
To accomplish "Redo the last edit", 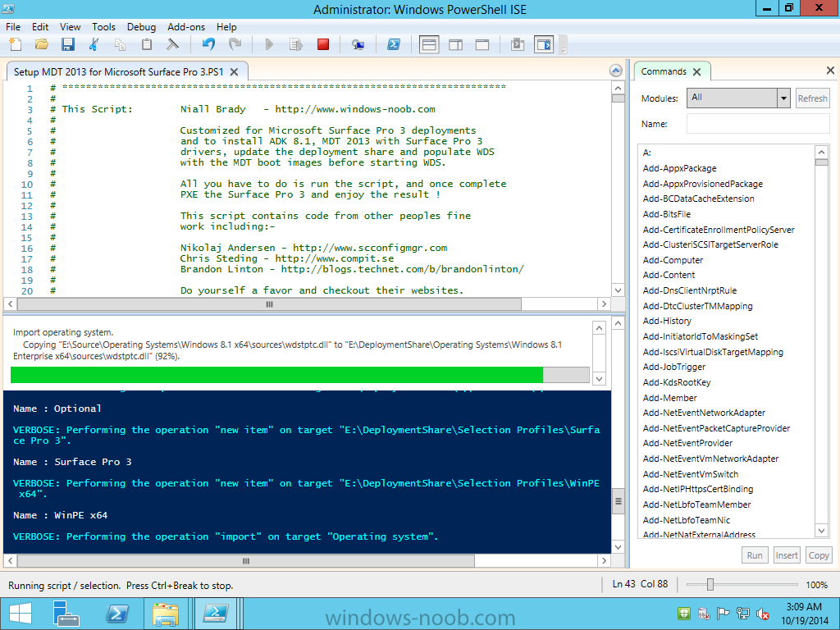I will 235,44.
